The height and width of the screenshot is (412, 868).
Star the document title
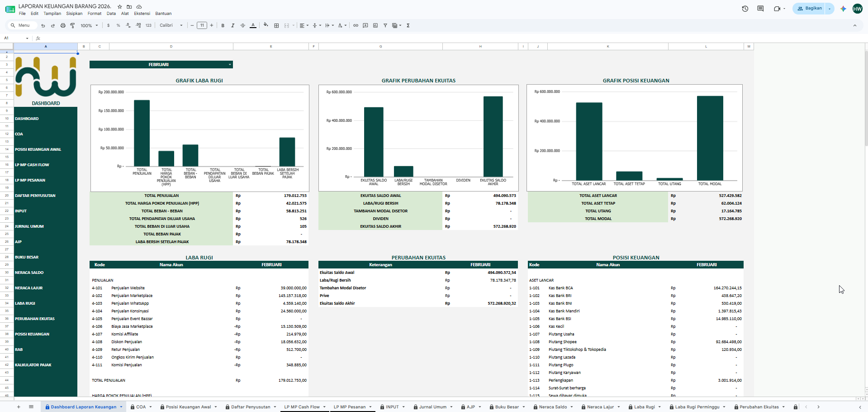[120, 7]
